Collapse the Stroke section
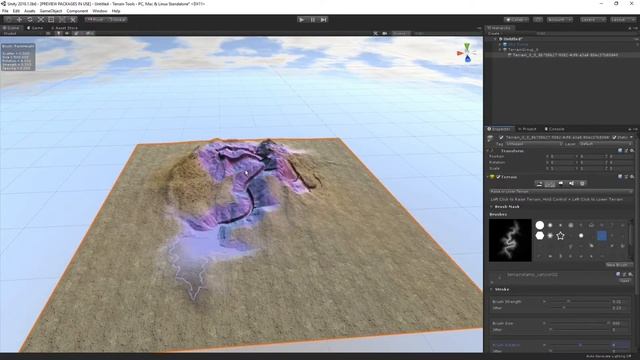The width and height of the screenshot is (640, 360). click(x=491, y=289)
